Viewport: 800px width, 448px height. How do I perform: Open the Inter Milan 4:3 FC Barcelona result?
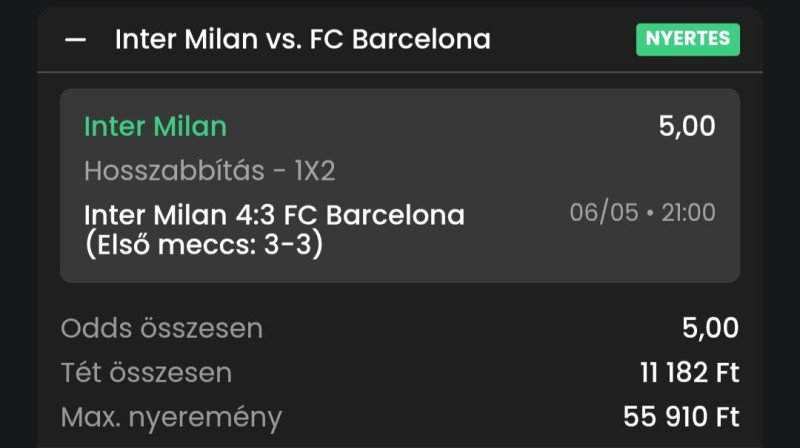[274, 215]
